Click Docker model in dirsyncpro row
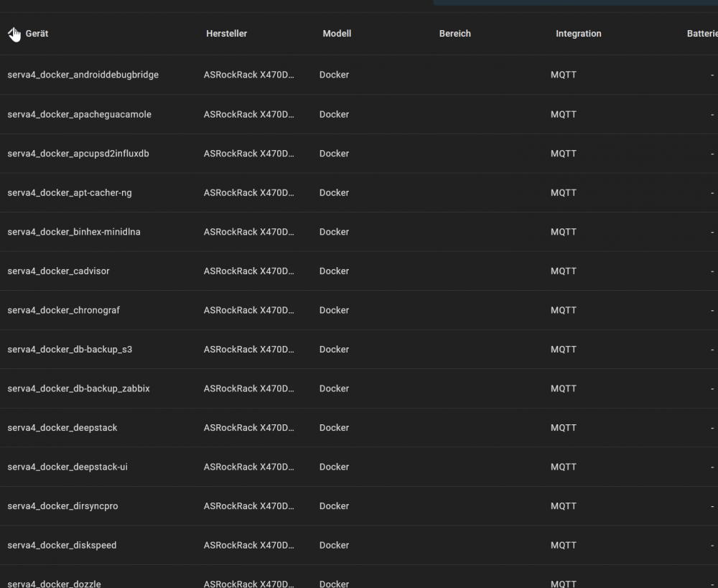Screen dimensions: 718x588 pos(334,506)
